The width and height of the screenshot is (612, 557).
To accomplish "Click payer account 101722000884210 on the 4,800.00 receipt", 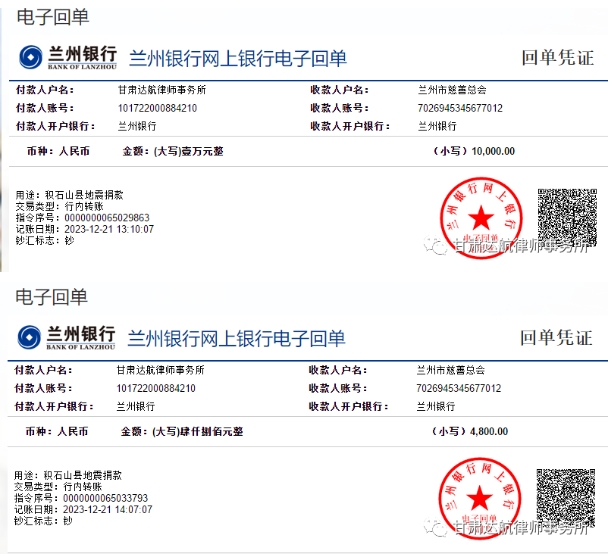I will (156, 388).
